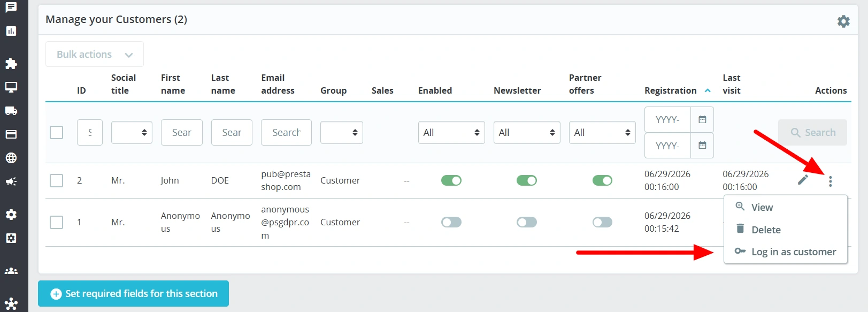Open the Payment card sidebar icon
This screenshot has height=312, width=868.
[x=11, y=134]
